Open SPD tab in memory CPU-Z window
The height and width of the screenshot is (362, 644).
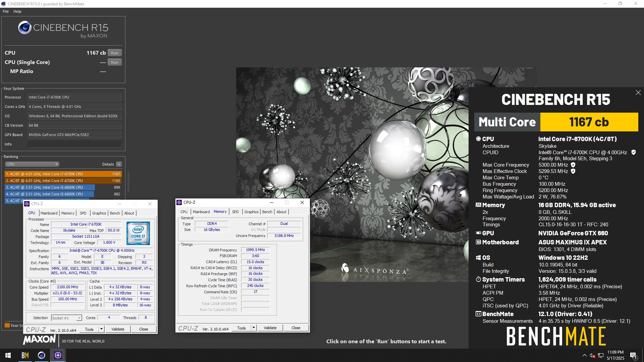tap(235, 212)
